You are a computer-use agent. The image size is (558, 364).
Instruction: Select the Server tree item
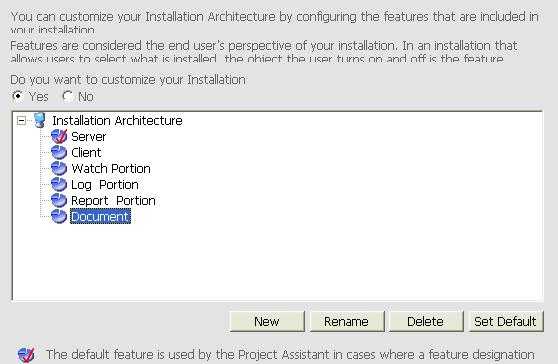(89, 136)
